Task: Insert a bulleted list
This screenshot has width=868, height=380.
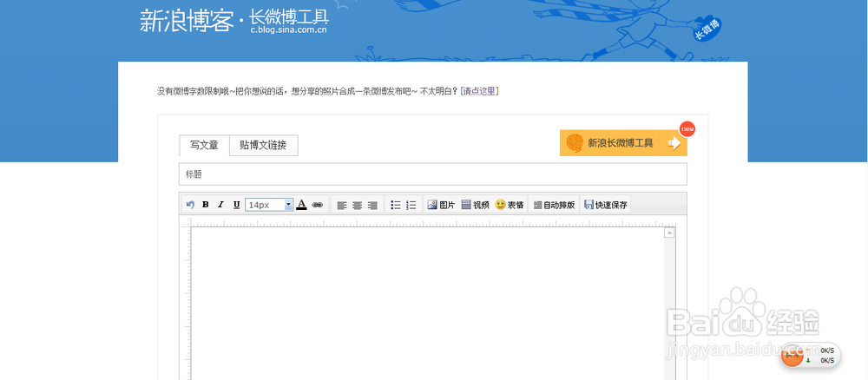Action: (395, 205)
